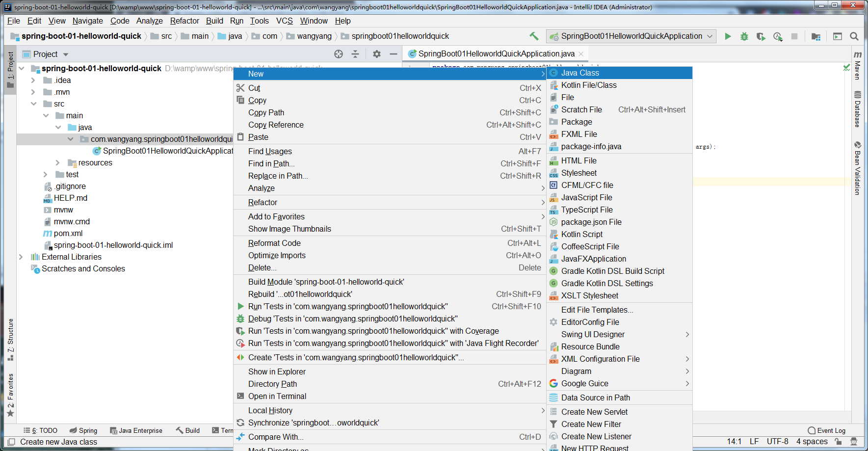
Task: Choose Java Class from New submenu
Action: coord(619,73)
